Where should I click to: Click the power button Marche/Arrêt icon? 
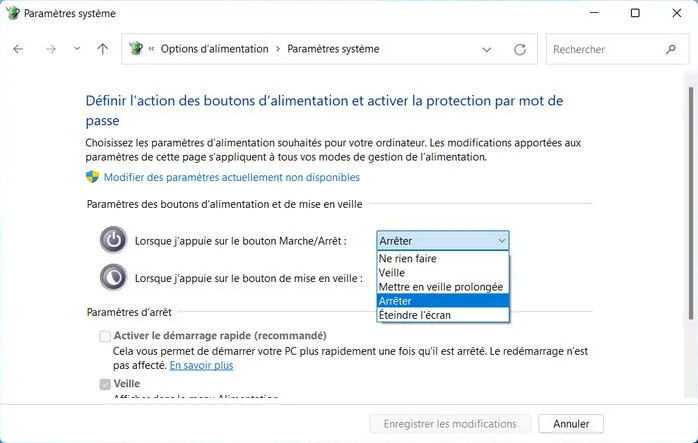(114, 240)
